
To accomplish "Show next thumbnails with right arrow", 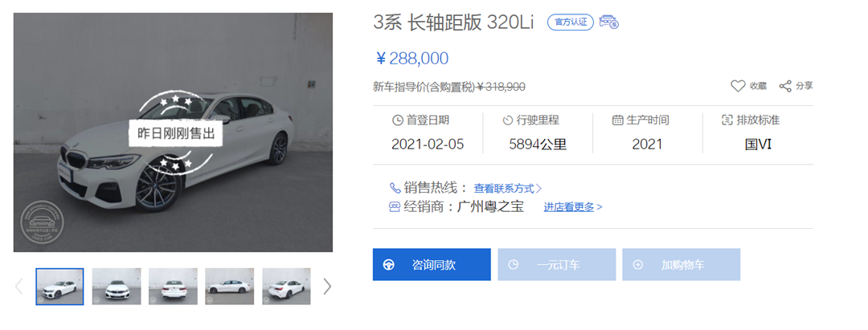I will click(327, 286).
